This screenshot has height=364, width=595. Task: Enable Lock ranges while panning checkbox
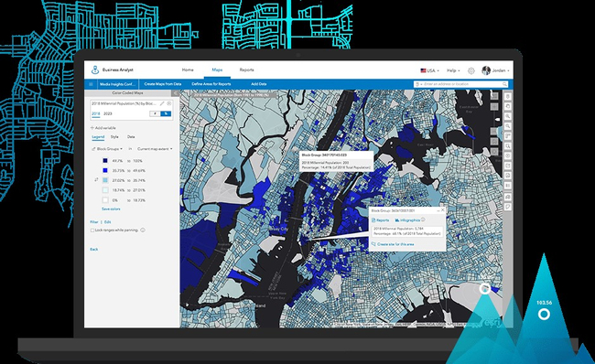92,230
